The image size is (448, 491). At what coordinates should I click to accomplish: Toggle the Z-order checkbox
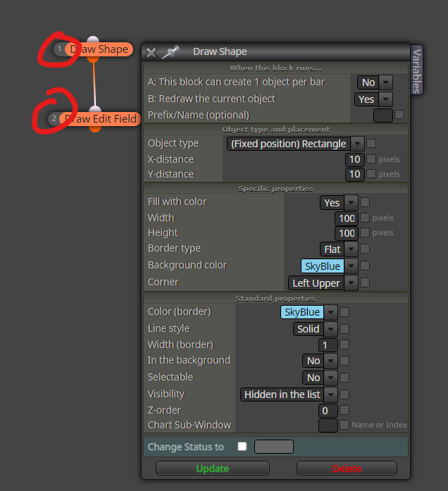(344, 410)
